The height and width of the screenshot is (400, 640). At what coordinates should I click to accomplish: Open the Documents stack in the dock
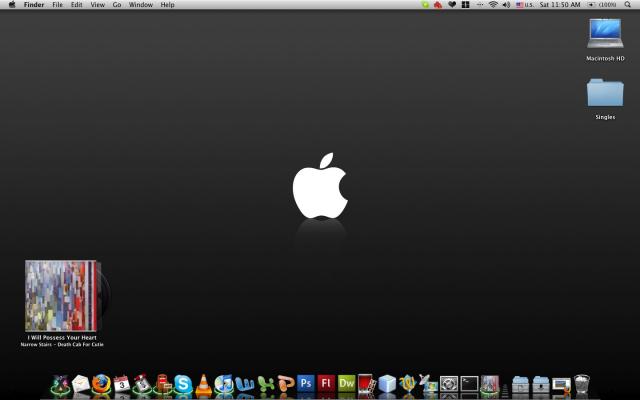tap(520, 384)
